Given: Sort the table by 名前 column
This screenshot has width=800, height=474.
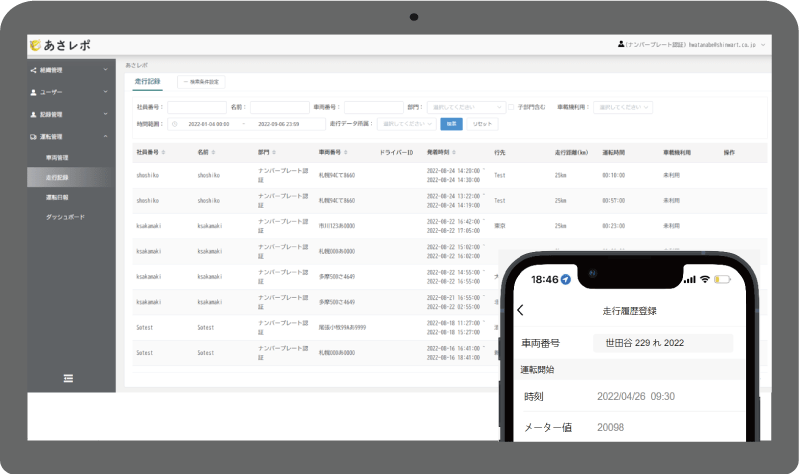Looking at the screenshot, I should pyautogui.click(x=213, y=153).
